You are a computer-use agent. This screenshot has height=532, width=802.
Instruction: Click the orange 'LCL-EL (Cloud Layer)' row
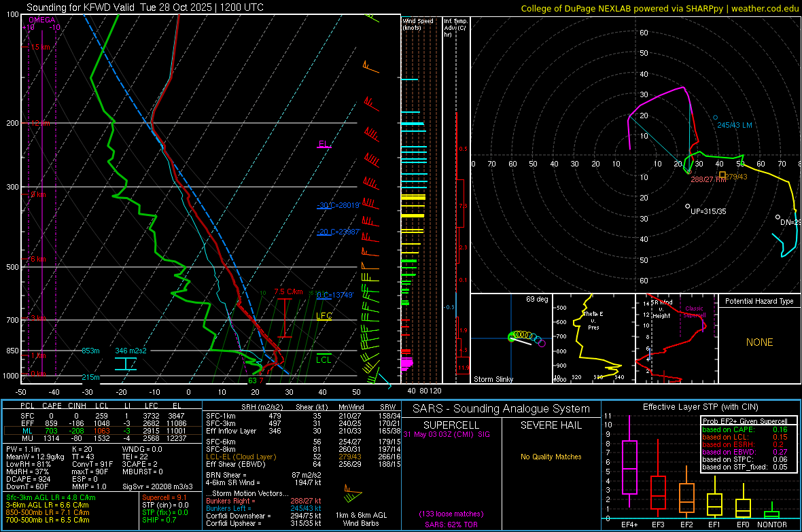coord(303,457)
